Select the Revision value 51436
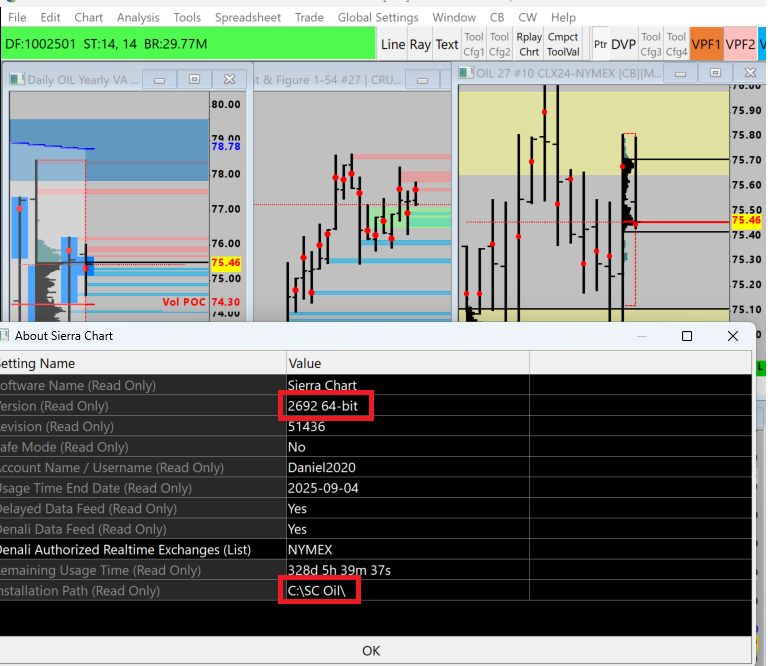Image resolution: width=768 pixels, height=666 pixels. click(306, 427)
